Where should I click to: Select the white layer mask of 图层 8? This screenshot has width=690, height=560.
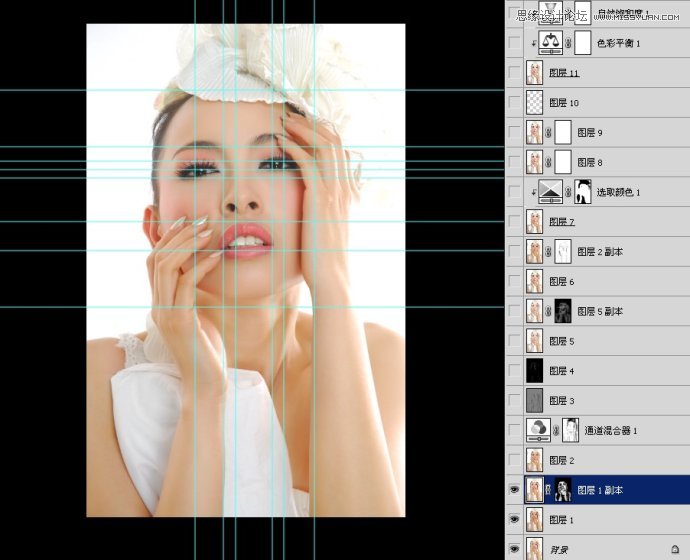pos(563,162)
